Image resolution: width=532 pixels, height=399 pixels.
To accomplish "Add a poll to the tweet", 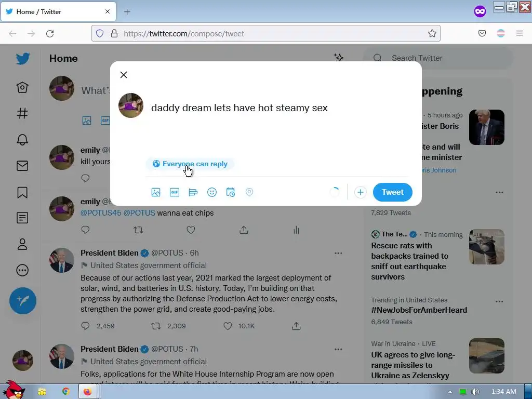I will click(193, 192).
